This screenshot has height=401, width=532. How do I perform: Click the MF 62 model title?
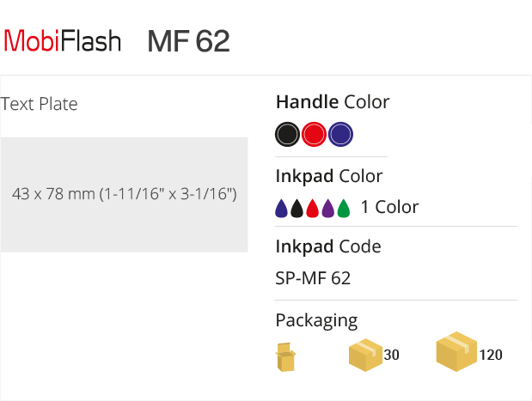click(x=188, y=41)
